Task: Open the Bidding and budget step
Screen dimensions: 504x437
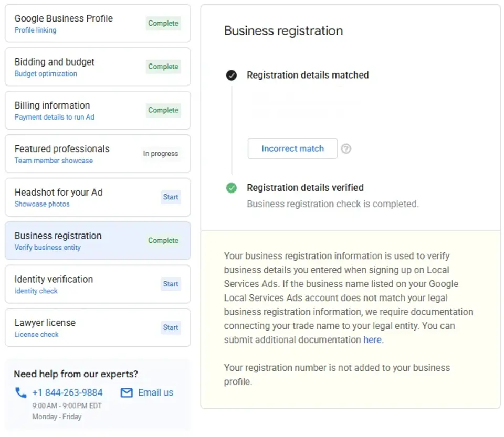Action: [98, 67]
